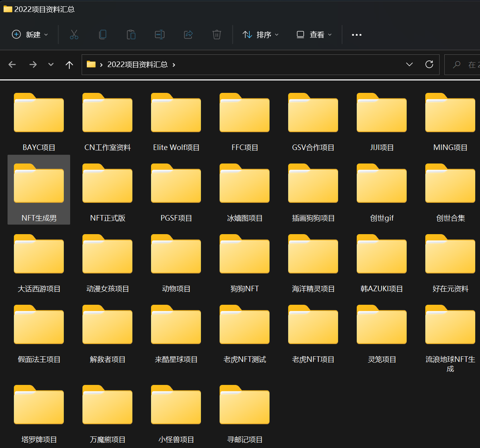The width and height of the screenshot is (480, 448).
Task: Click the address bar folder icon
Action: (x=91, y=64)
